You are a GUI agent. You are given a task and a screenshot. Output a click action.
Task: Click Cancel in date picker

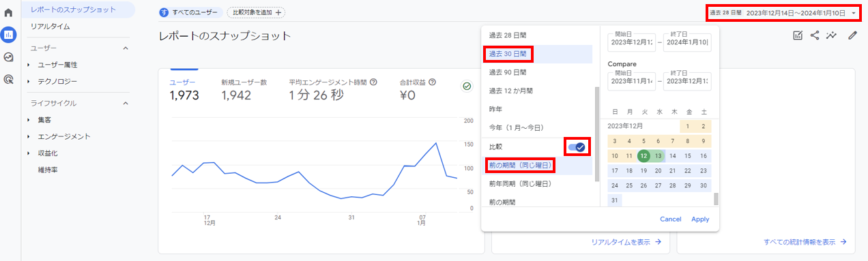point(670,219)
